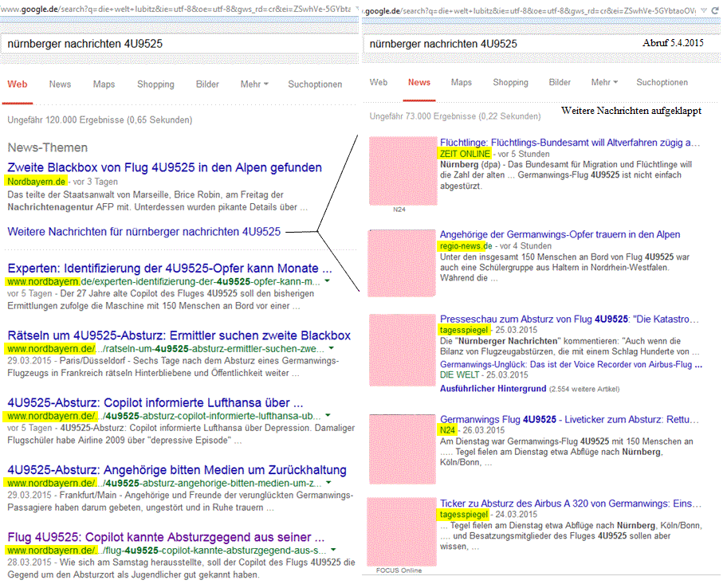Open 'Ticker zu Absturz des Airbus A 320' headline
This screenshot has width=727, height=588.
point(571,504)
